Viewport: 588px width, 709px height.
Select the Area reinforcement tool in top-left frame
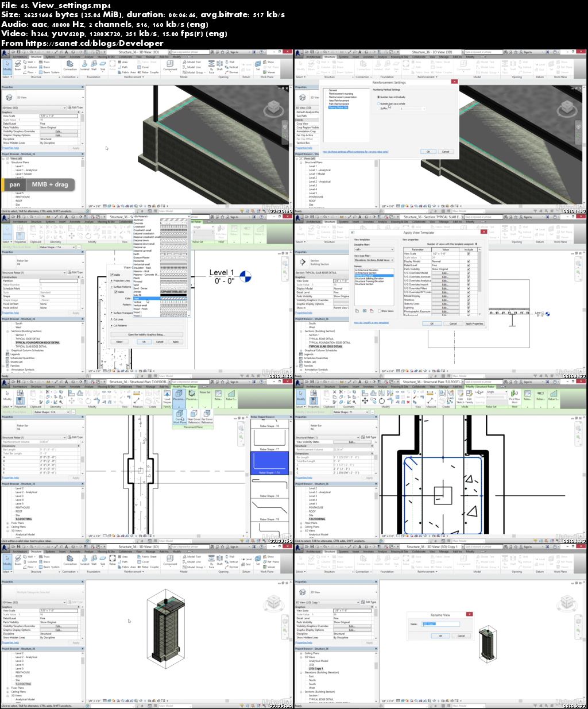click(x=123, y=62)
